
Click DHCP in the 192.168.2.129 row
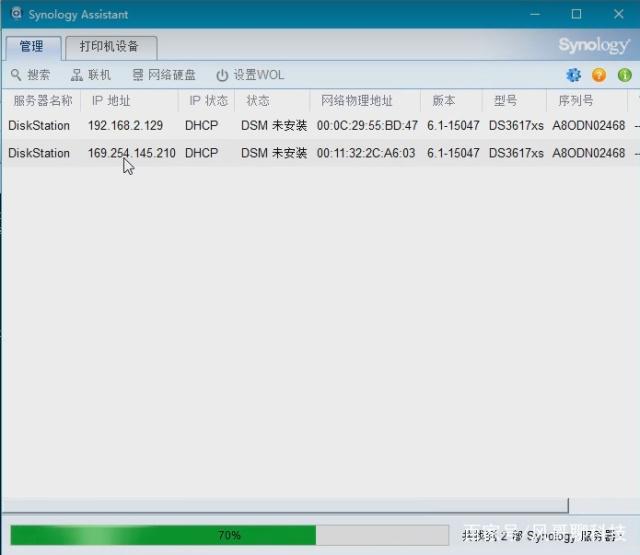pyautogui.click(x=201, y=126)
